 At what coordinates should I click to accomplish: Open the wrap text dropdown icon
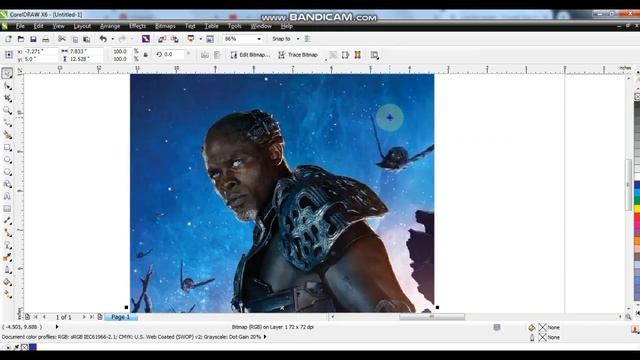374,55
